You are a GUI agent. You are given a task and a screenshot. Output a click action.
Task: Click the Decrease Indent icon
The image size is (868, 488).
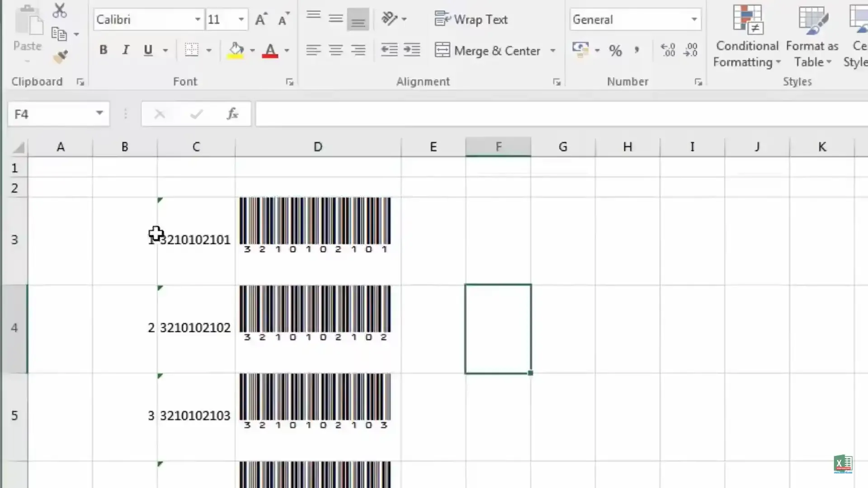pyautogui.click(x=389, y=50)
